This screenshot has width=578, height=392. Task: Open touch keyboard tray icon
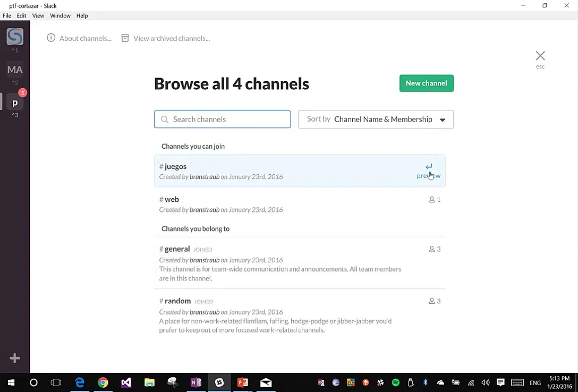[x=517, y=382]
